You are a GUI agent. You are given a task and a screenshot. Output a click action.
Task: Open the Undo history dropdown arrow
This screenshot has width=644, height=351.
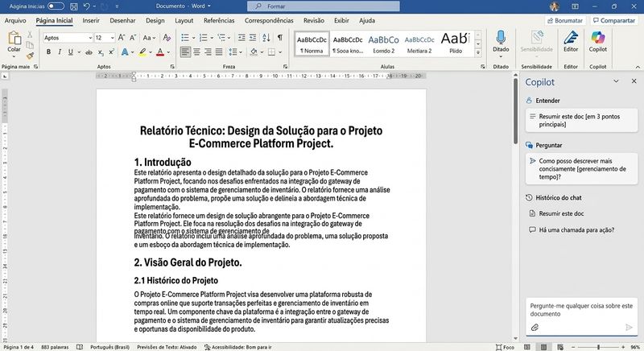click(94, 6)
